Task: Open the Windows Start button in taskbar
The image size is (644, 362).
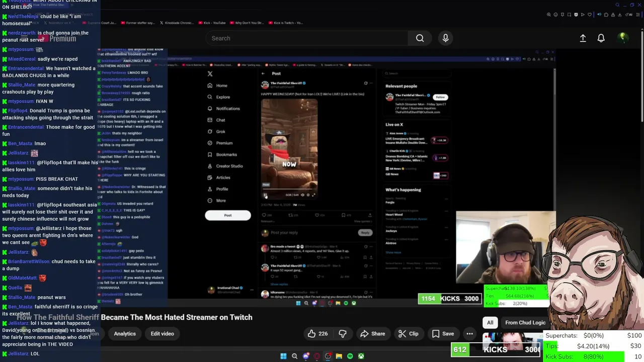Action: coord(283,356)
